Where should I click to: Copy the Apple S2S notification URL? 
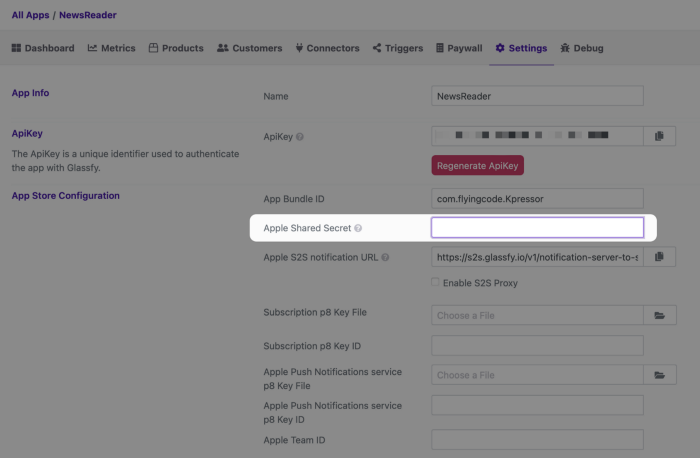pyautogui.click(x=659, y=257)
